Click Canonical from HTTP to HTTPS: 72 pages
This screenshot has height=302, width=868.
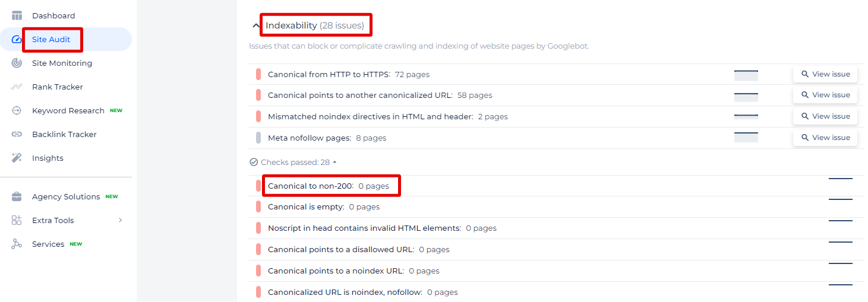click(x=349, y=74)
